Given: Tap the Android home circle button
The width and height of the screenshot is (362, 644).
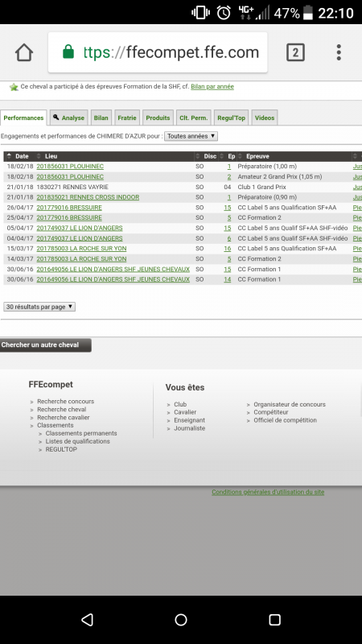Looking at the screenshot, I should 181,619.
